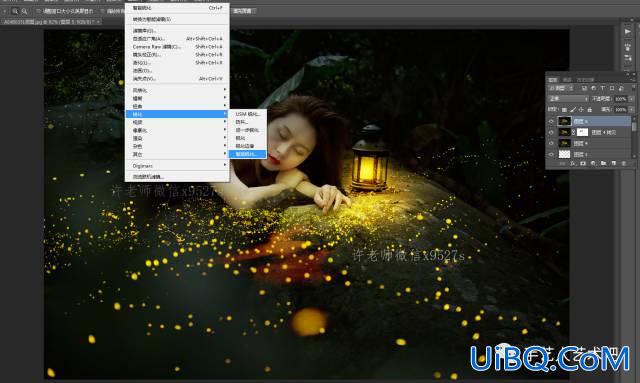Image resolution: width=640 pixels, height=383 pixels.
Task: Open the opacity 100% dropdown arrow
Action: [x=631, y=99]
